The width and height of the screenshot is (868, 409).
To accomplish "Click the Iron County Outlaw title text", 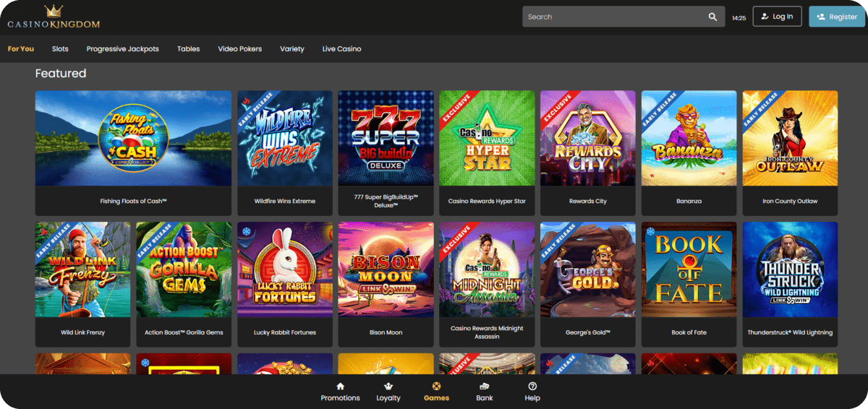I will (790, 201).
